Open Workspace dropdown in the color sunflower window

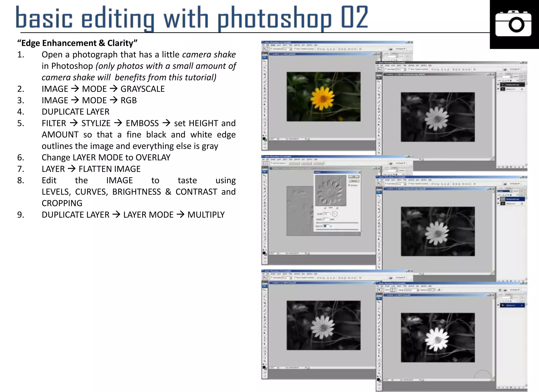point(400,49)
